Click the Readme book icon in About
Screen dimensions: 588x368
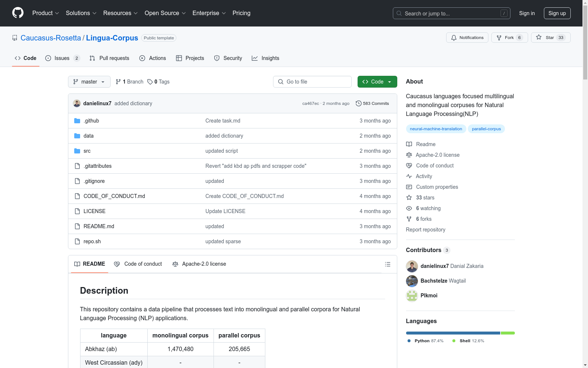pos(409,144)
